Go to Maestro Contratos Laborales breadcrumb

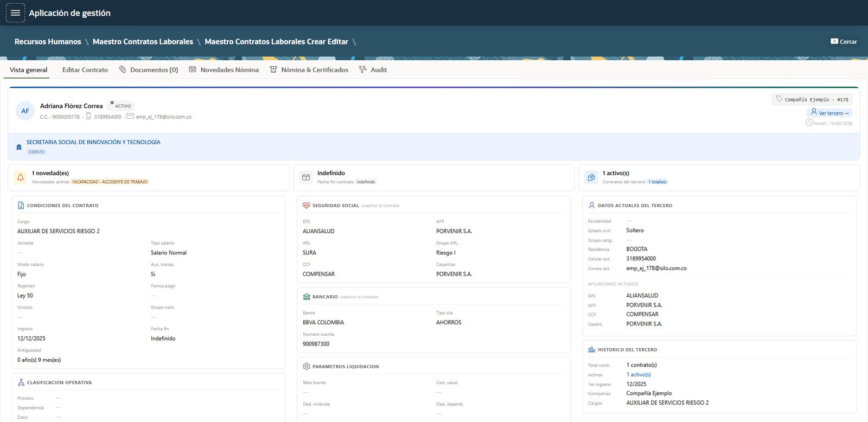click(x=143, y=42)
